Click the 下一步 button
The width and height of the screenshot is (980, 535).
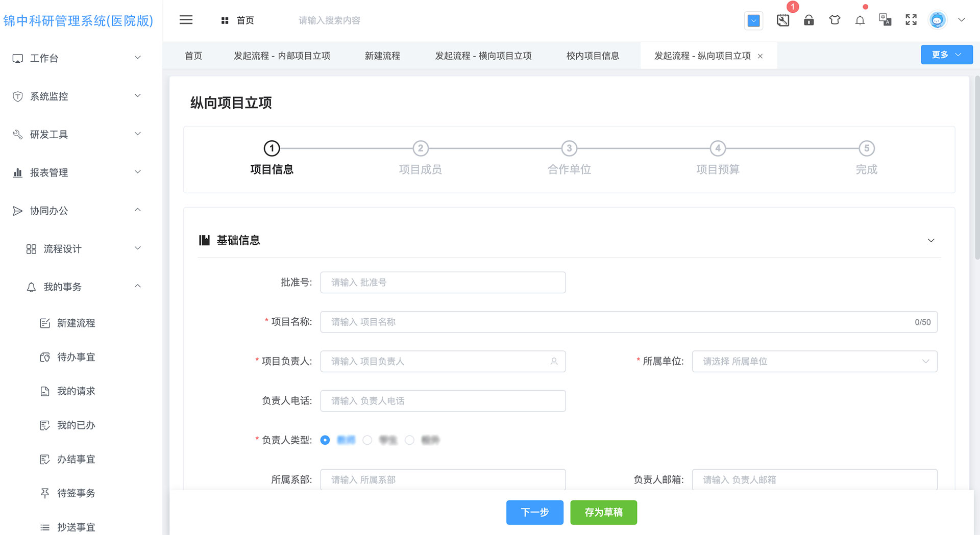534,513
